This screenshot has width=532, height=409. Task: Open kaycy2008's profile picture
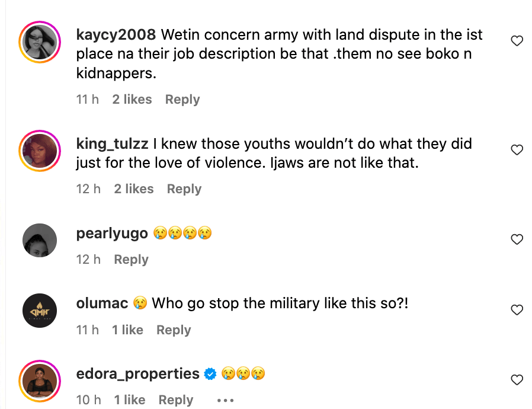[40, 42]
